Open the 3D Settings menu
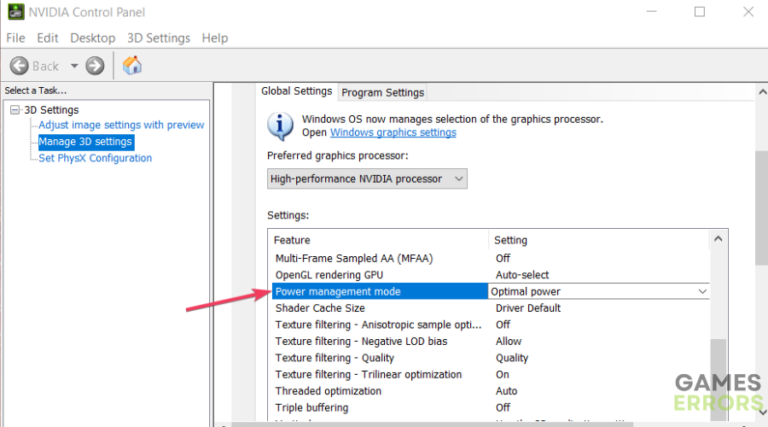768x427 pixels. pyautogui.click(x=158, y=38)
